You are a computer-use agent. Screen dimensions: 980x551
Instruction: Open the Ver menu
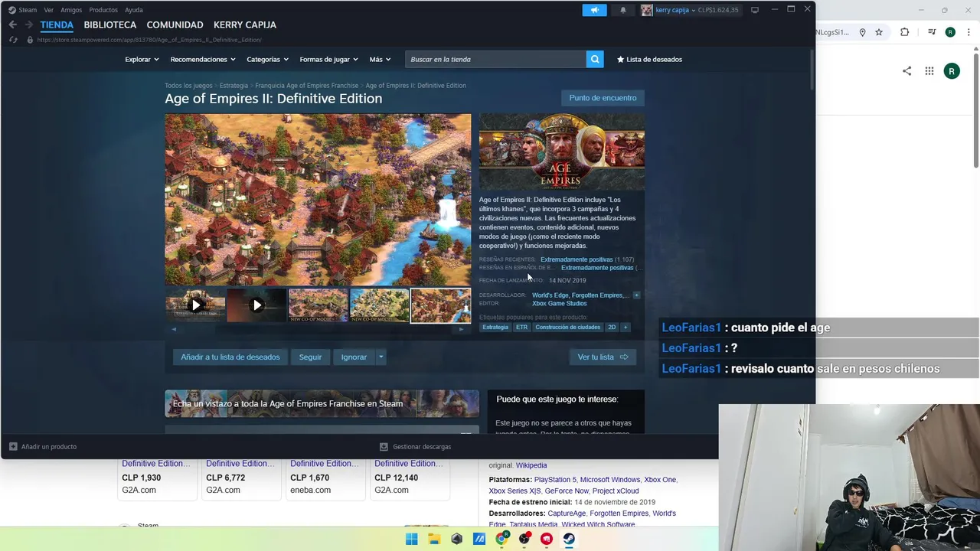pos(49,10)
